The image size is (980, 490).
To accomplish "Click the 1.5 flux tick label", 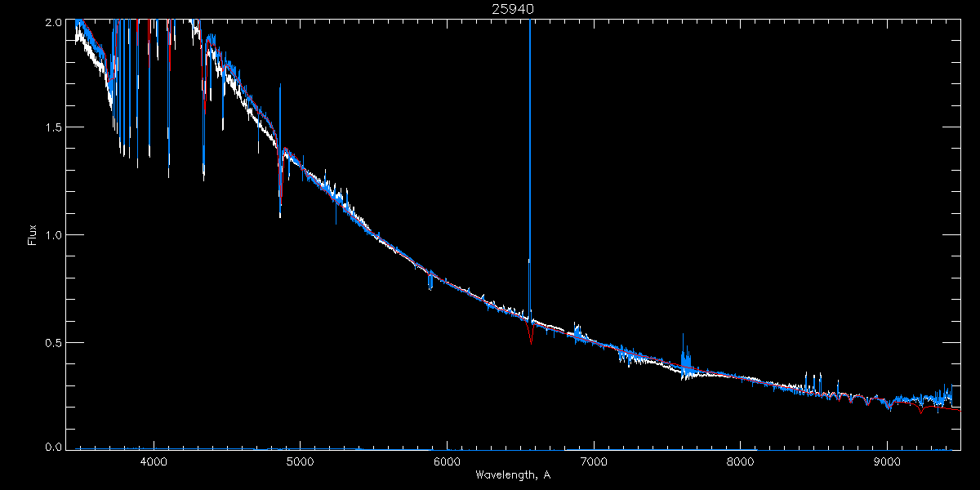I will pos(54,127).
